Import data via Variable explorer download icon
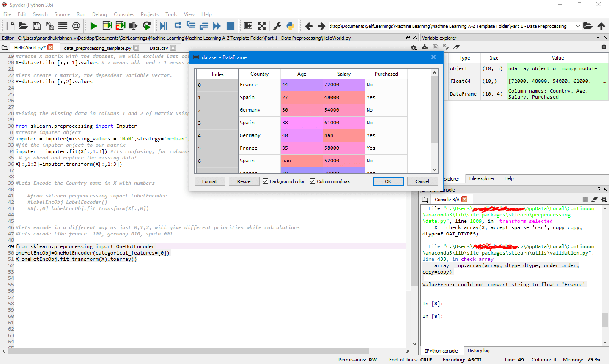The image size is (609, 364). [x=425, y=47]
